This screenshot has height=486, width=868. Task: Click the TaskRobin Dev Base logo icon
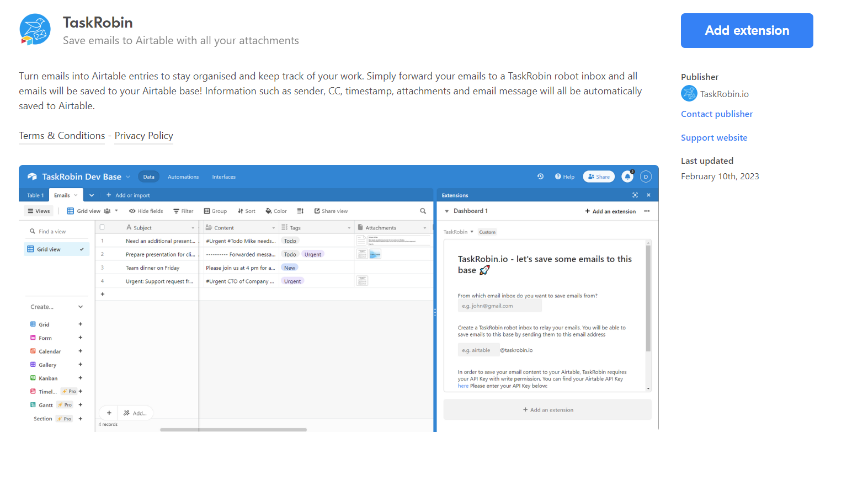(x=32, y=177)
